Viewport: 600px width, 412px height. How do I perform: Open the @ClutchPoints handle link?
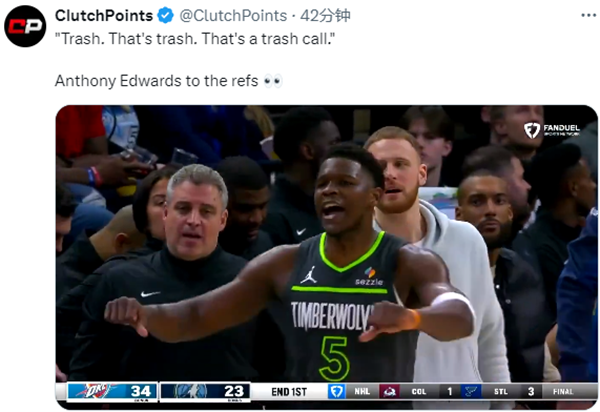[x=233, y=16]
